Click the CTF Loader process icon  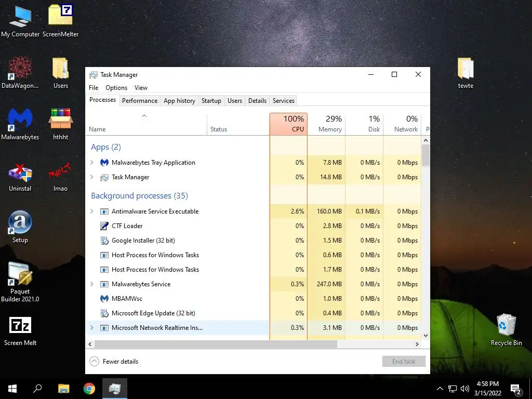tap(104, 225)
